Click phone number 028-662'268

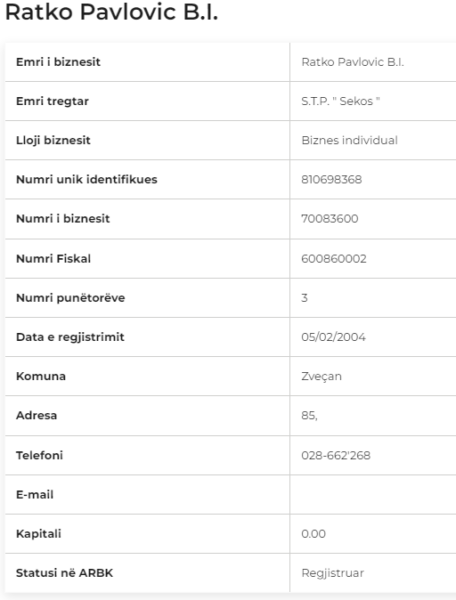point(335,455)
